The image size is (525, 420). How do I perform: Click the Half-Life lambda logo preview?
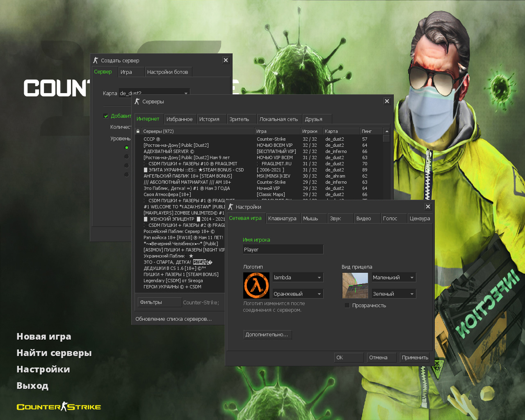[x=257, y=285]
